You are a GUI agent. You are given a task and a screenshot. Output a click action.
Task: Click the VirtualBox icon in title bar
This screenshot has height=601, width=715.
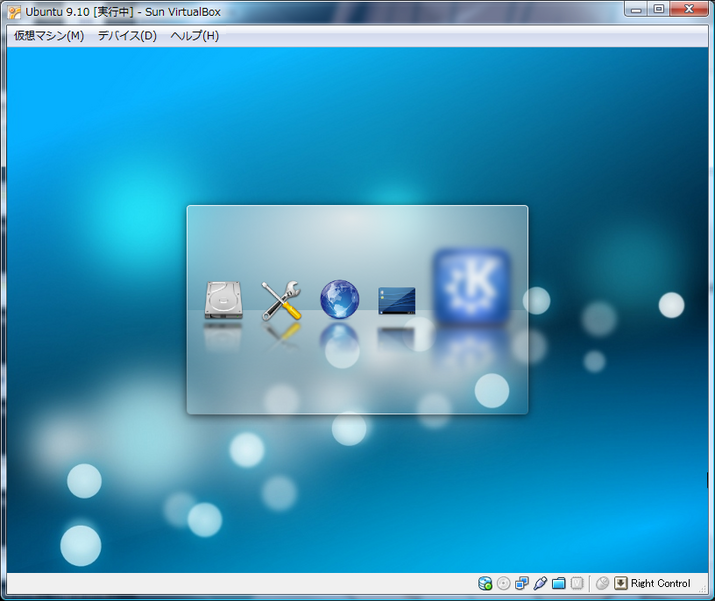[x=14, y=12]
